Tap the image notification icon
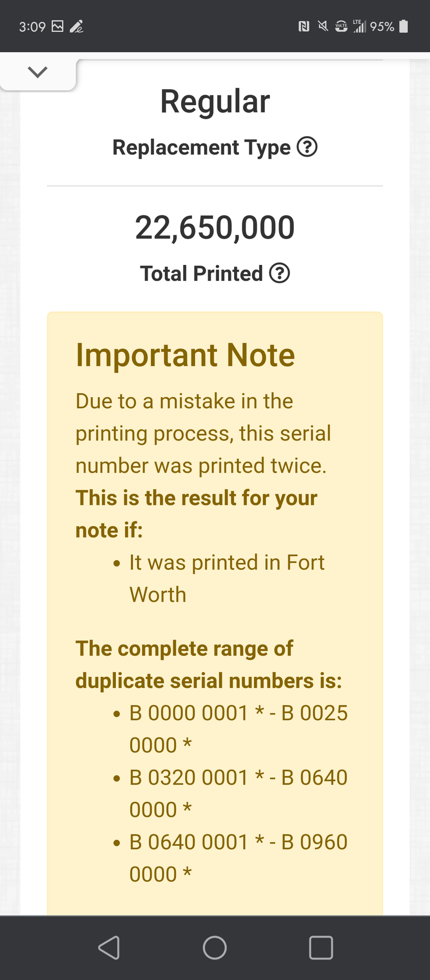 point(58,26)
